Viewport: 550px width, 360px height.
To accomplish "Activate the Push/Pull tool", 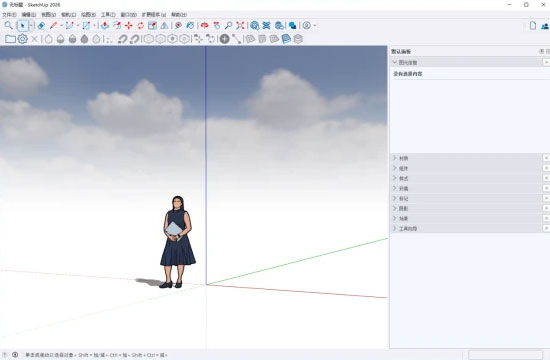I will [105, 26].
